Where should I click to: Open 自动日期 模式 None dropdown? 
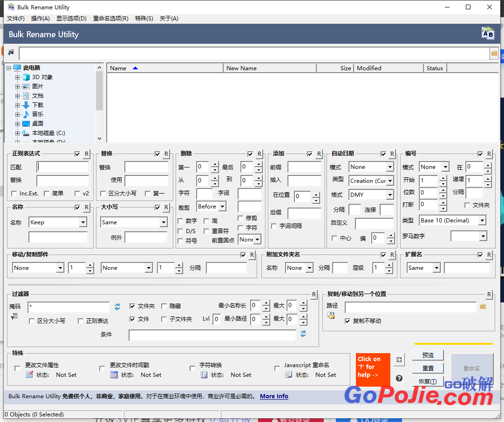(390, 167)
